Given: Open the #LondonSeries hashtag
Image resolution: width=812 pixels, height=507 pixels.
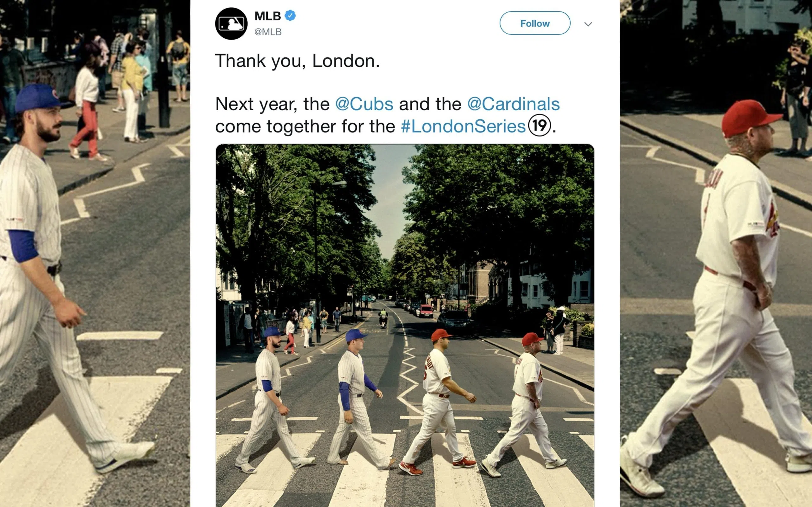Looking at the screenshot, I should [463, 126].
